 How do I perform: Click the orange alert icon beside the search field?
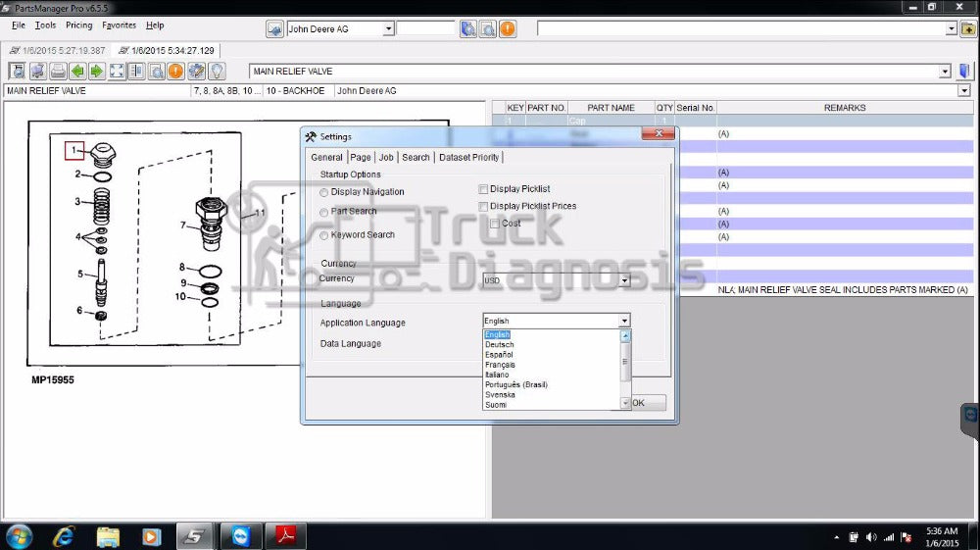[x=508, y=28]
